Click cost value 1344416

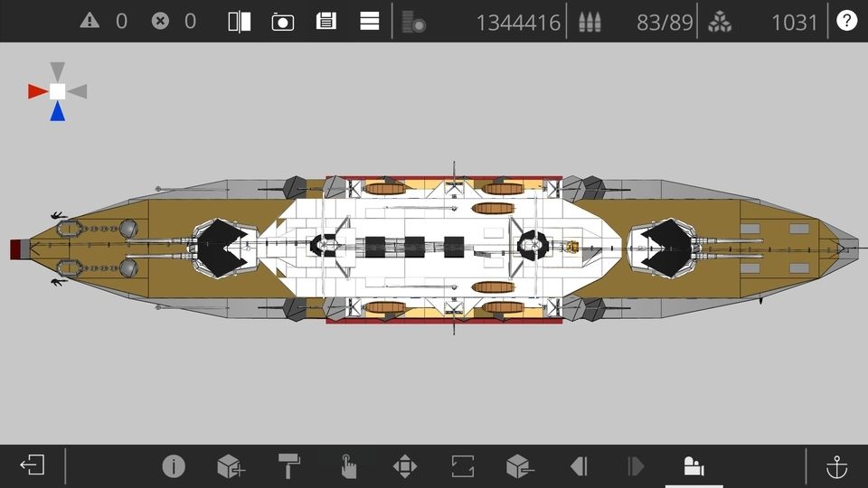[x=518, y=23]
